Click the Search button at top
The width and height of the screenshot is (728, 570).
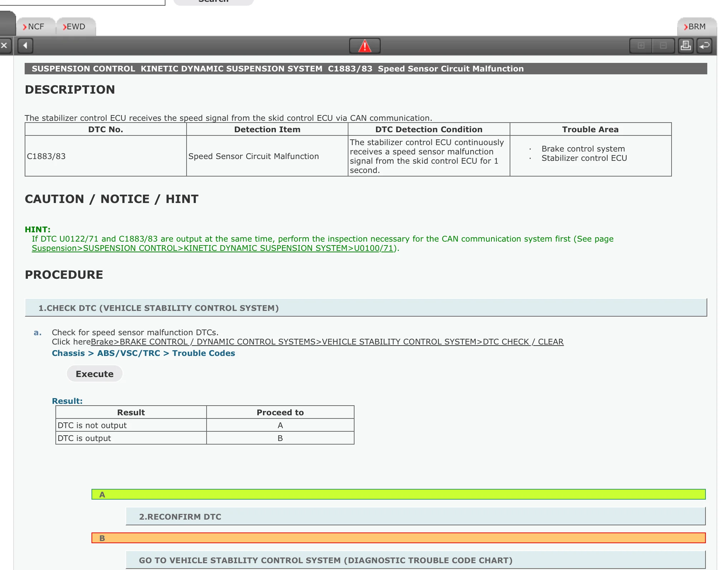[213, 1]
